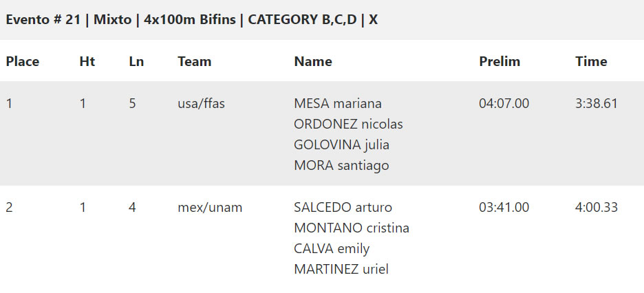The height and width of the screenshot is (293, 644).
Task: Click the Prelim column header
Action: pos(500,61)
